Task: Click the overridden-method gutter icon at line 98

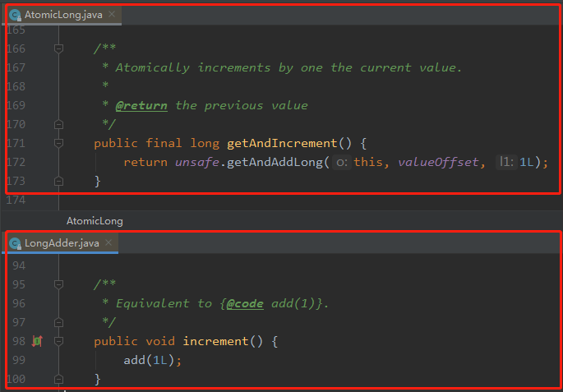Action: (x=37, y=341)
